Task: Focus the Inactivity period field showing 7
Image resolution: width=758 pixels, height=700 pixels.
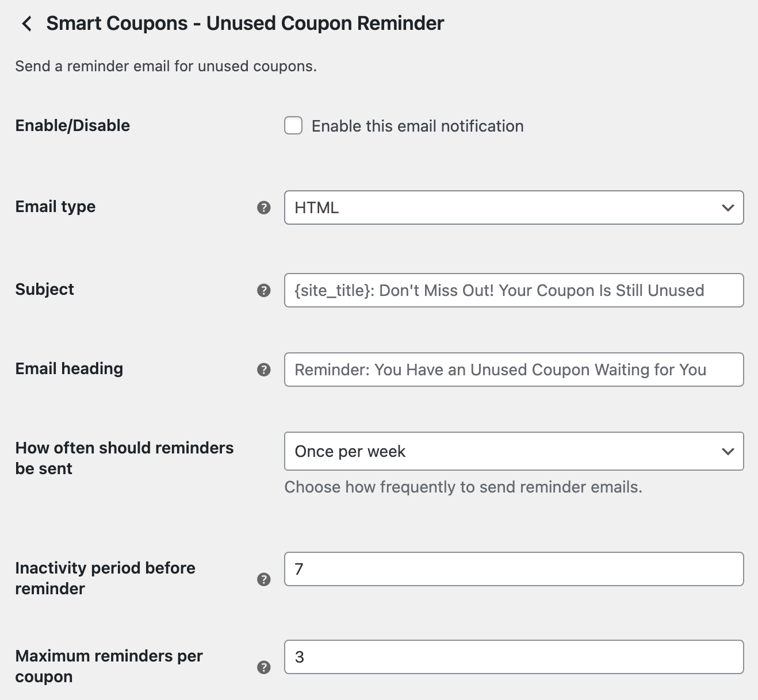Action: pos(514,569)
